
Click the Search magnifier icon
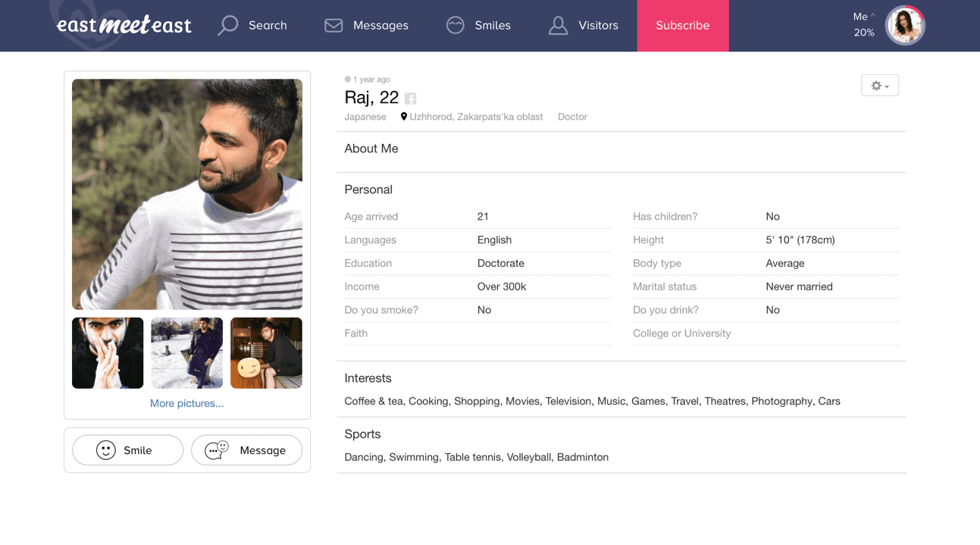pyautogui.click(x=228, y=25)
